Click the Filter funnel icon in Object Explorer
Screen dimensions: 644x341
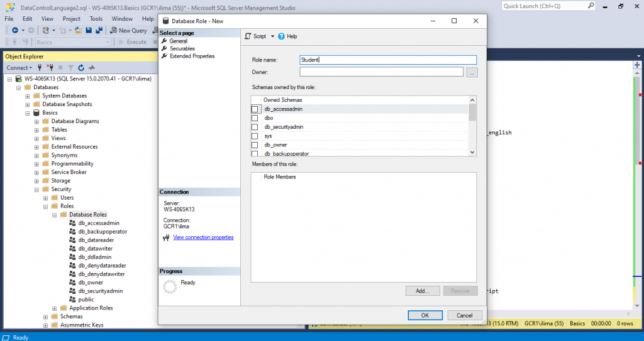70,68
